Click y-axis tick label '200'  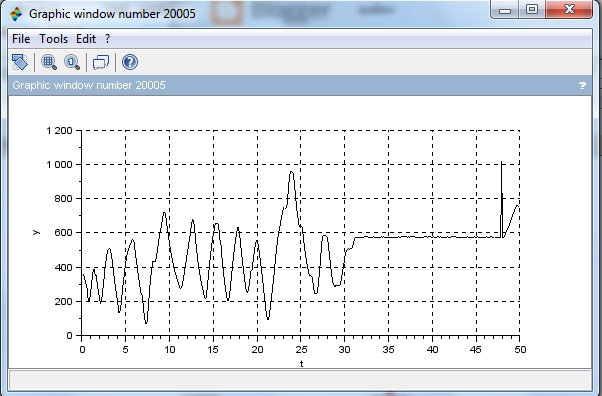click(x=63, y=302)
